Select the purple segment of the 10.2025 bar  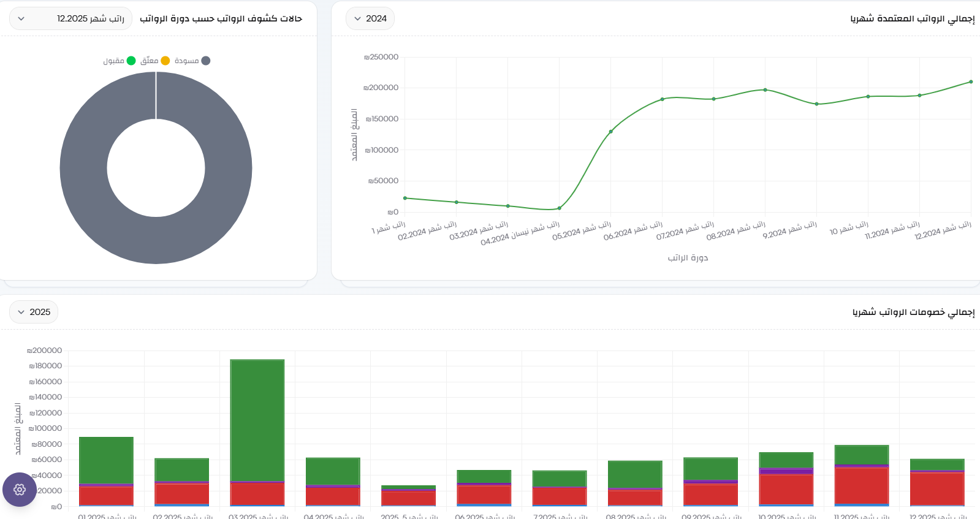click(786, 471)
